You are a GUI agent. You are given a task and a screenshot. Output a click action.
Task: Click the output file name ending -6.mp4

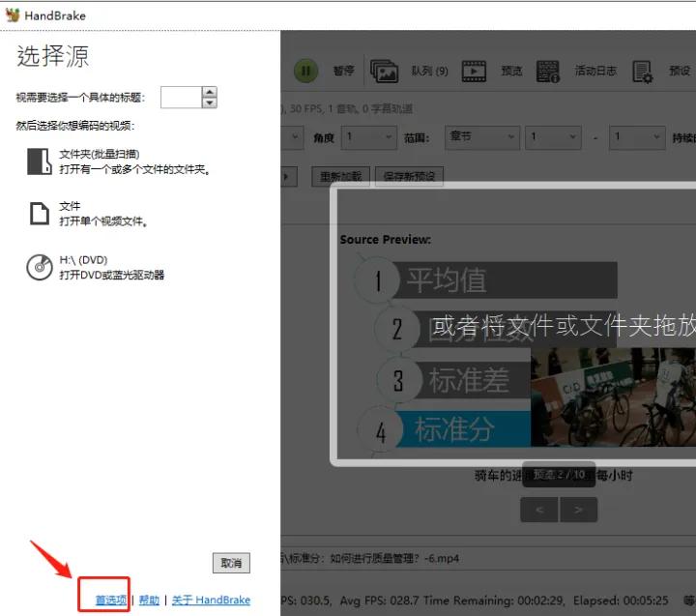[x=370, y=558]
